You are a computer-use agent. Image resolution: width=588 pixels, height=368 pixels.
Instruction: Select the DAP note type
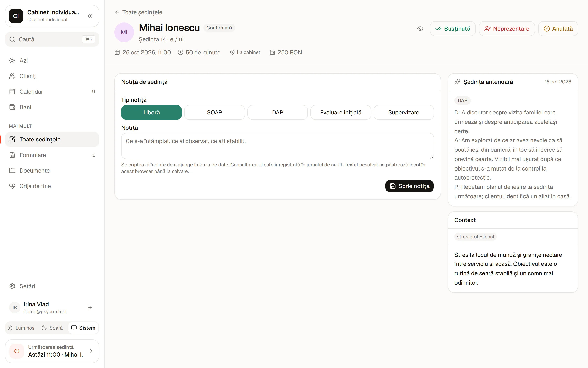pos(277,112)
